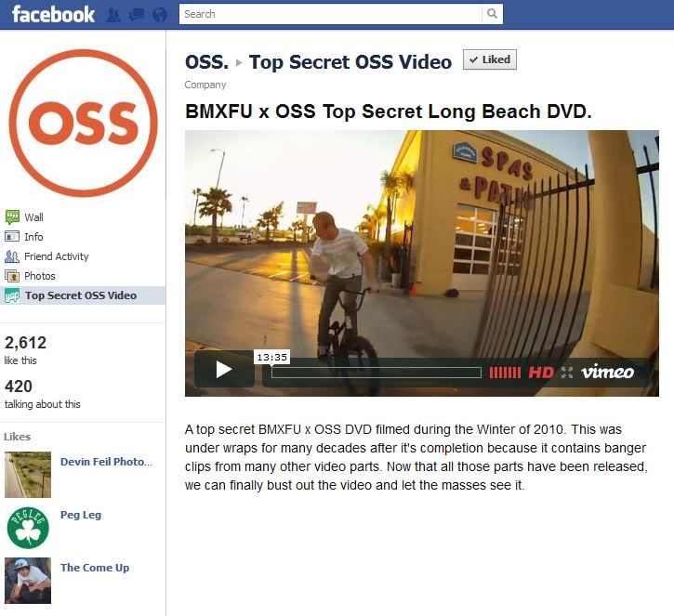Click the search magnifier icon
Screen dimensions: 674x616
click(x=492, y=14)
